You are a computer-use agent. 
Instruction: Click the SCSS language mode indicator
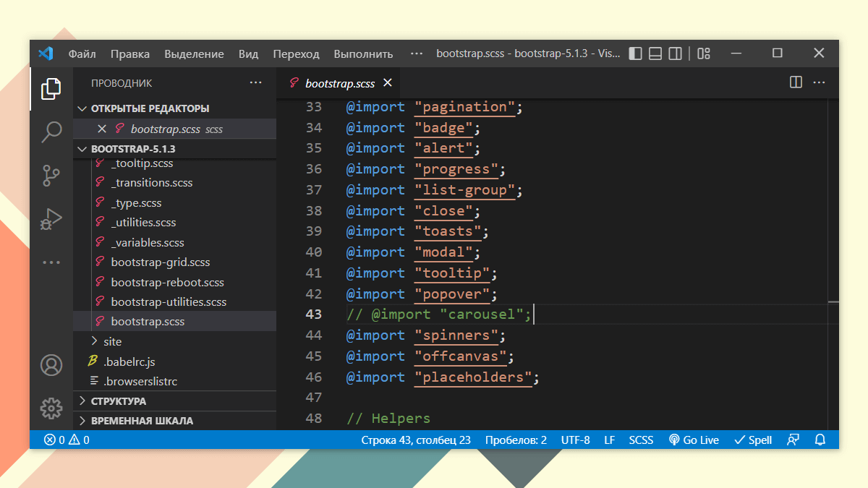640,440
